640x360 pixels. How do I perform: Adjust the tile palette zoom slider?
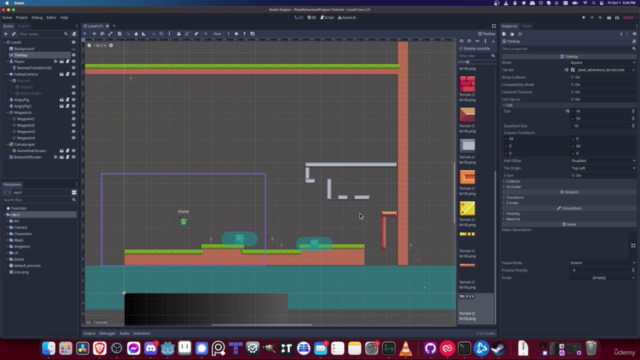(468, 62)
